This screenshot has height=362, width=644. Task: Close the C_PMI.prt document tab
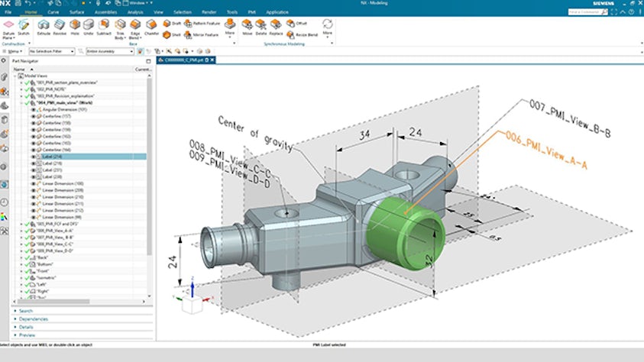212,60
